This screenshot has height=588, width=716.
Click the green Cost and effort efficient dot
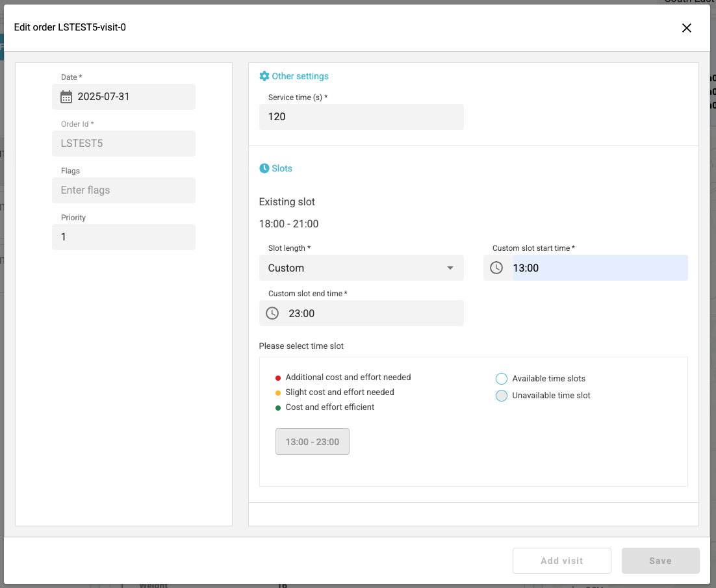pyautogui.click(x=278, y=407)
